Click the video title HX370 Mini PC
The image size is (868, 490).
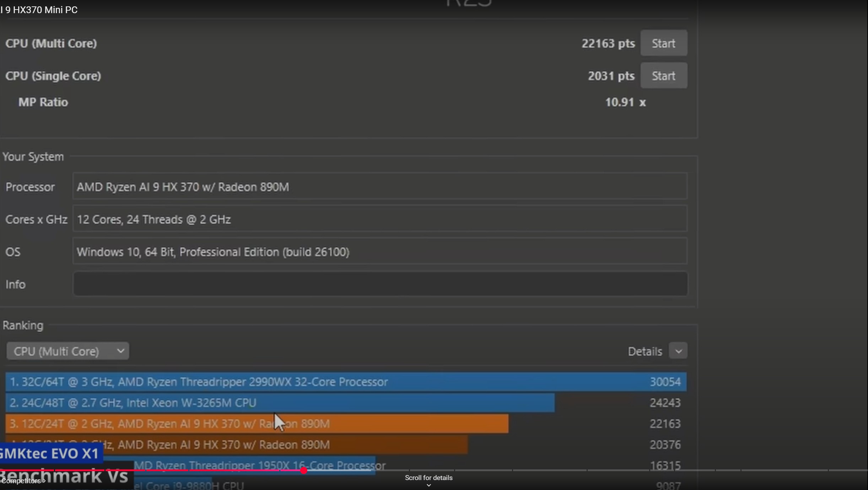coord(39,10)
